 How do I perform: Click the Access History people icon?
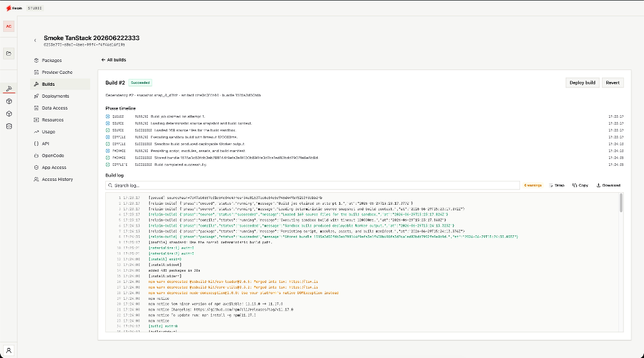[36, 180]
